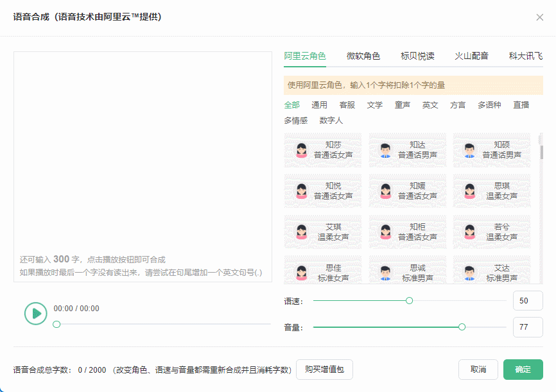Click the 购买增值包 button
This screenshot has height=392, width=556.
(x=324, y=370)
